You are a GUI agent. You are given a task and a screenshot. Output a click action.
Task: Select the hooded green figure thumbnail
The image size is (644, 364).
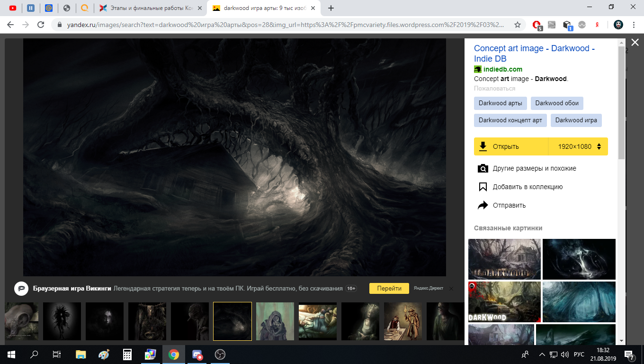click(275, 321)
